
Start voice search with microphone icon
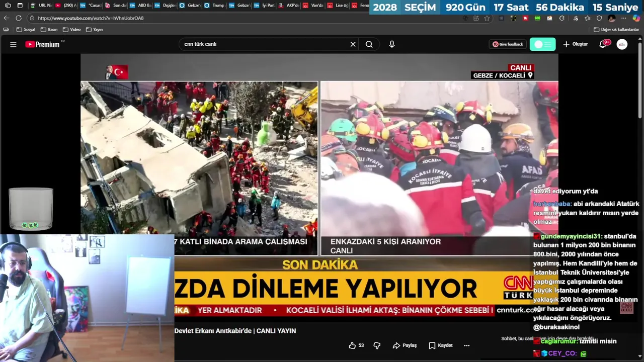(392, 44)
